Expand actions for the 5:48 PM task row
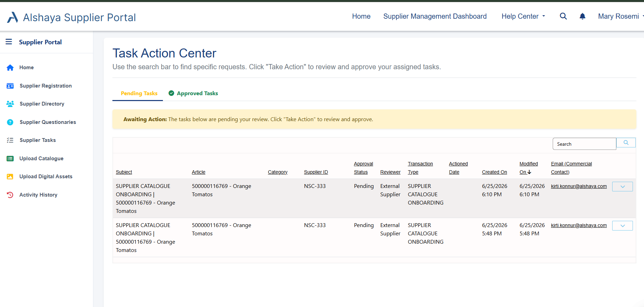 623,226
